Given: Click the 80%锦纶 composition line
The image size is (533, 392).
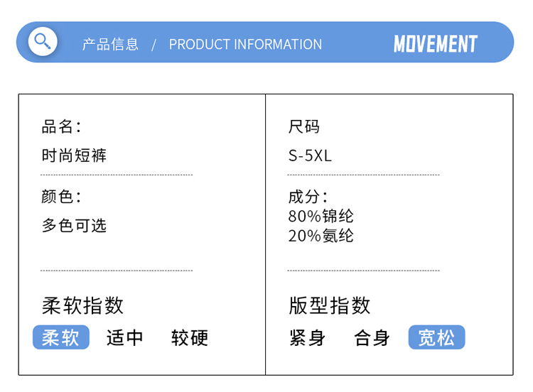Looking at the screenshot, I should 321,216.
